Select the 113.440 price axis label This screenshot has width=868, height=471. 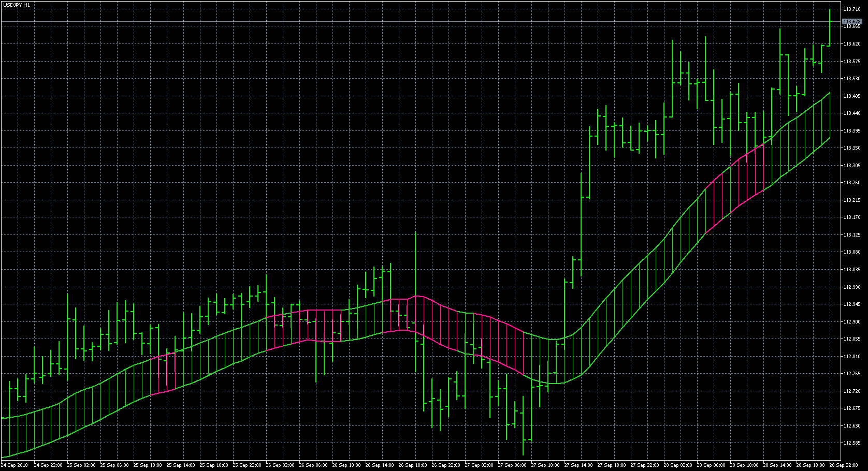852,113
